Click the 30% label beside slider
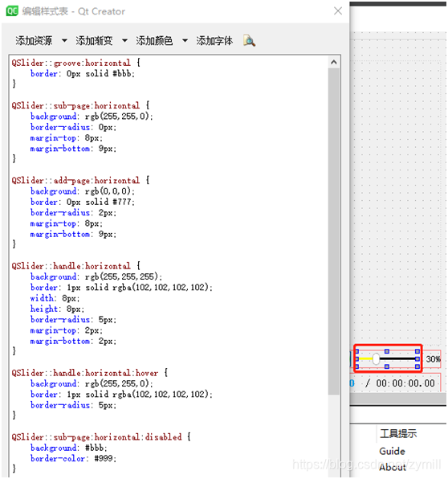Screen dimensions: 448x479 pyautogui.click(x=433, y=359)
